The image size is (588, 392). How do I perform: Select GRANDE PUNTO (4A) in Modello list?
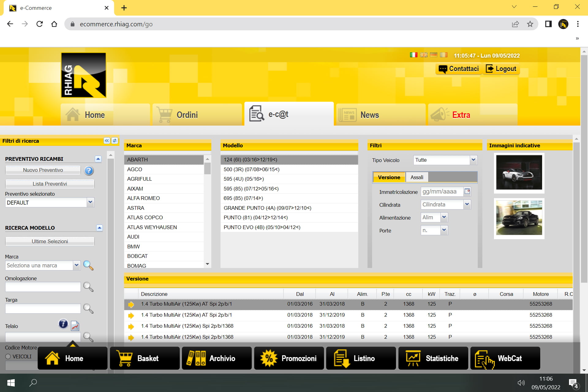coord(289,208)
